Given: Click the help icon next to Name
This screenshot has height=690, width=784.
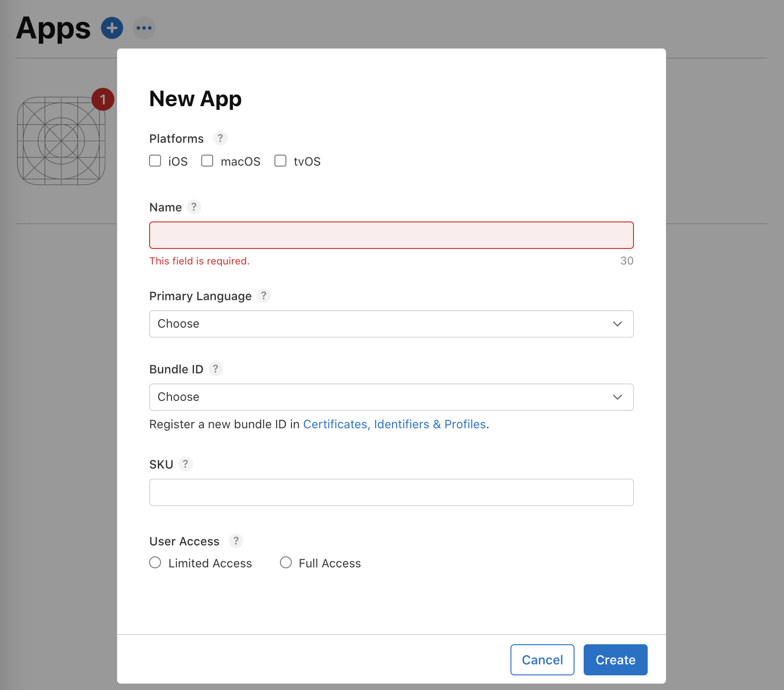Looking at the screenshot, I should [194, 207].
